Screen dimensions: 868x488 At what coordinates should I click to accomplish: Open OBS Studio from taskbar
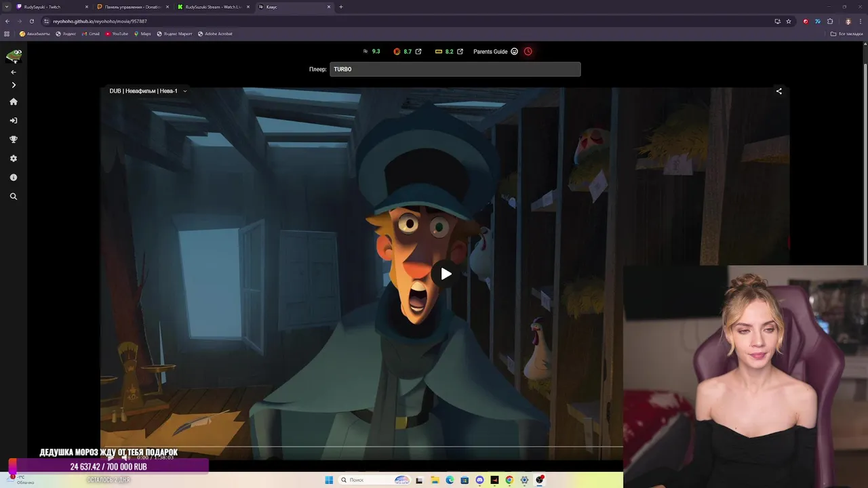[540, 480]
